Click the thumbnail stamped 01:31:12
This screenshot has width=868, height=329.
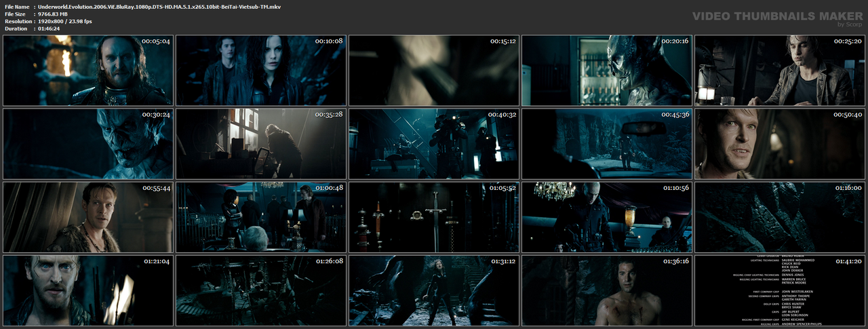coord(433,290)
